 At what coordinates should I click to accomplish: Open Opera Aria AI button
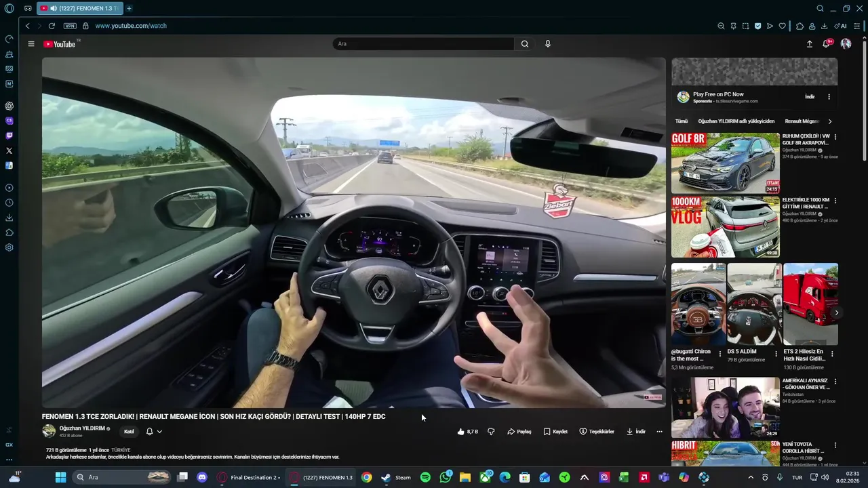(x=841, y=26)
